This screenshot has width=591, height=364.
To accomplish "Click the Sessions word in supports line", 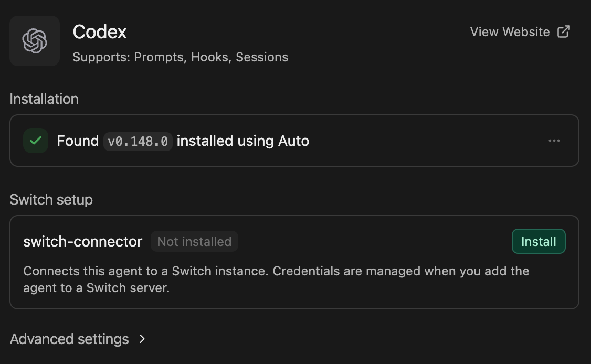I will click(262, 57).
